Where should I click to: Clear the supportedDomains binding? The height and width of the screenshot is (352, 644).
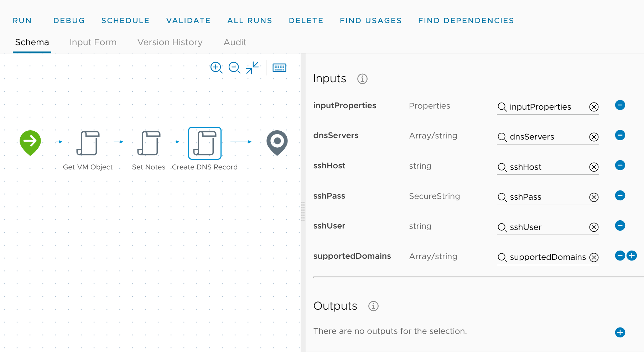[x=594, y=257]
